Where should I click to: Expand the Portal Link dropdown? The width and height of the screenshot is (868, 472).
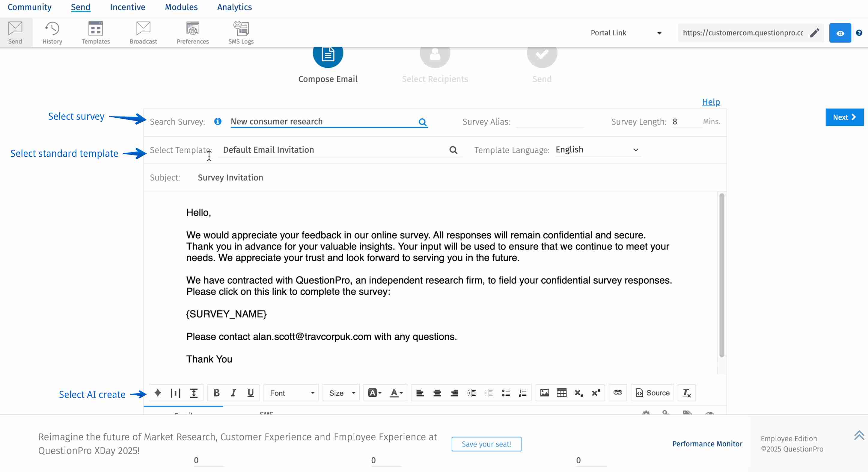tap(659, 33)
